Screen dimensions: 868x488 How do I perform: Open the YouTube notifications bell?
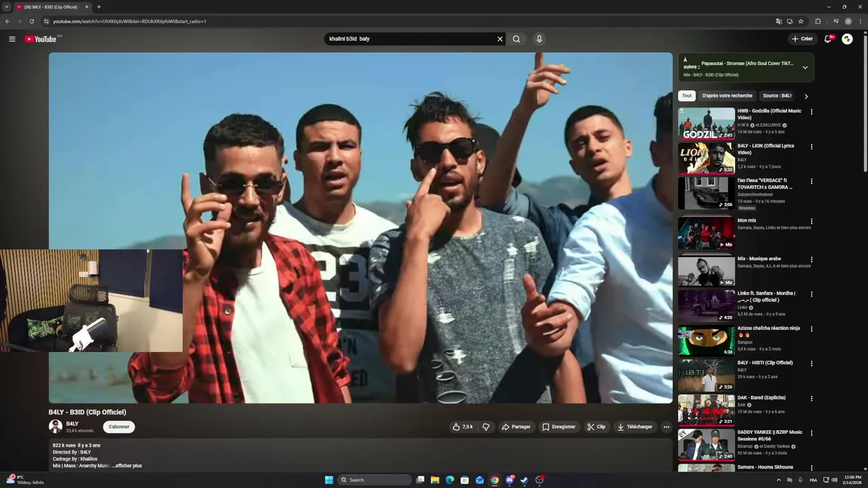pos(828,39)
